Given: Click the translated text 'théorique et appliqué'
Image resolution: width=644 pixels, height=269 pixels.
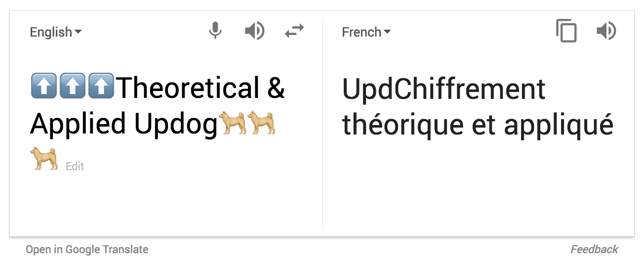Looking at the screenshot, I should pos(477,125).
